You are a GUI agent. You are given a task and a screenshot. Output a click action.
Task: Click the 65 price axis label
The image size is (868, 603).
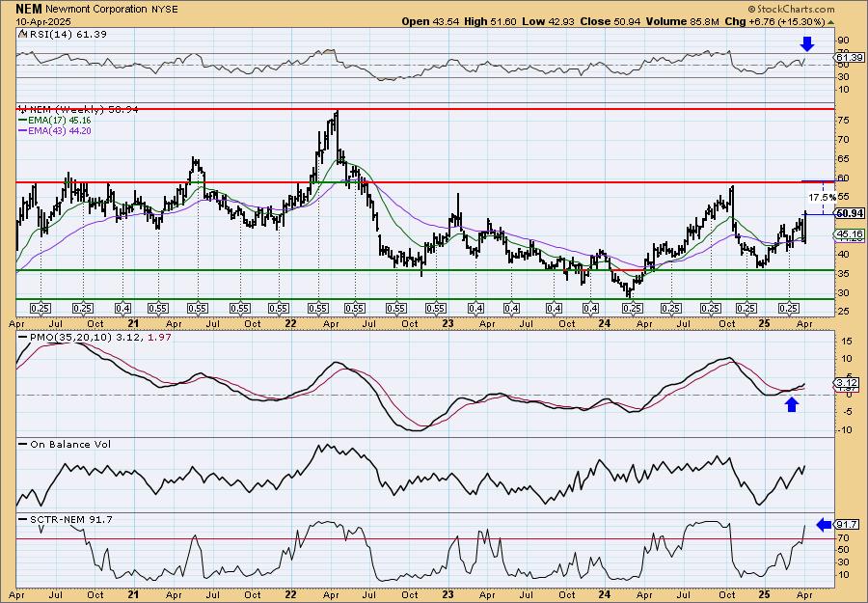point(843,159)
